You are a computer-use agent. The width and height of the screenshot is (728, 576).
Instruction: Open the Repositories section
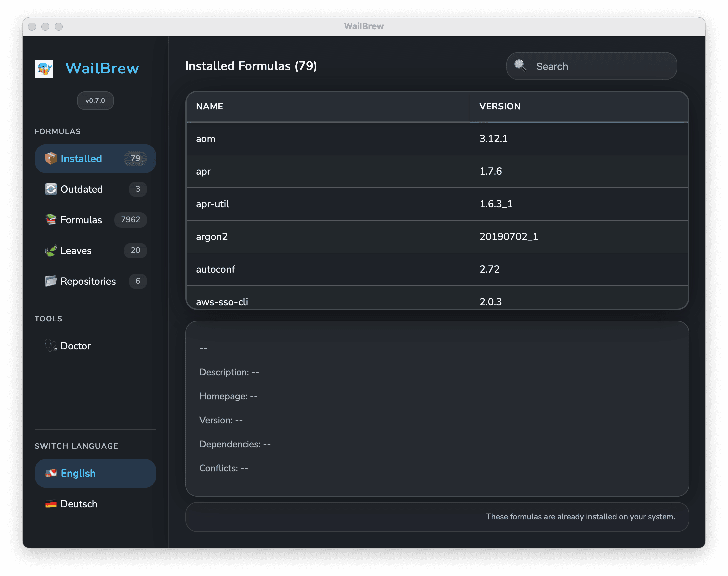point(95,281)
